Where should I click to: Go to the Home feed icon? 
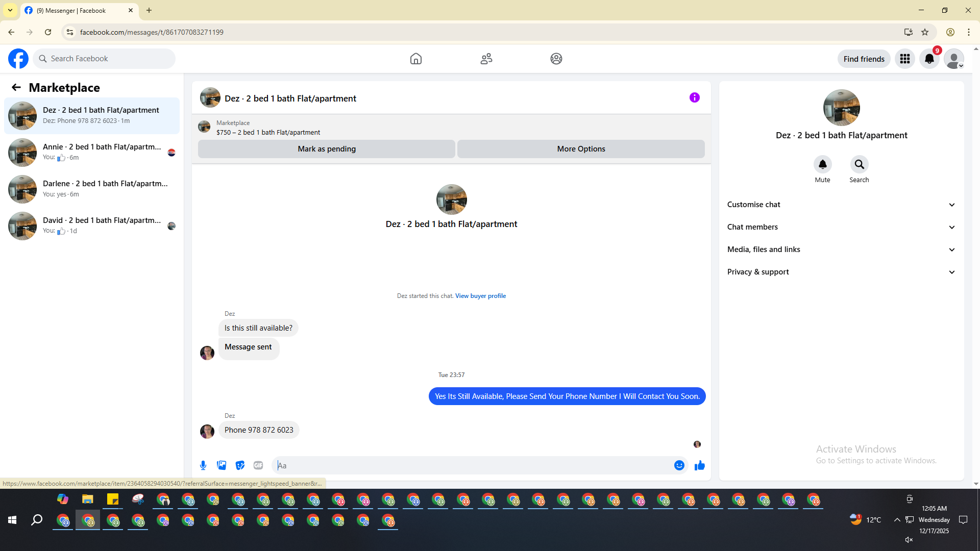tap(416, 59)
